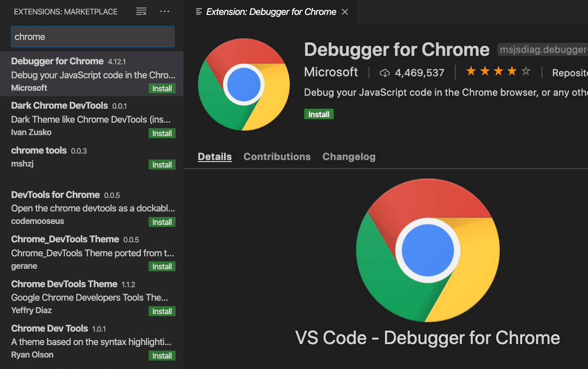Click the empty fifth rating star
Screen dimensions: 588x369
point(526,71)
